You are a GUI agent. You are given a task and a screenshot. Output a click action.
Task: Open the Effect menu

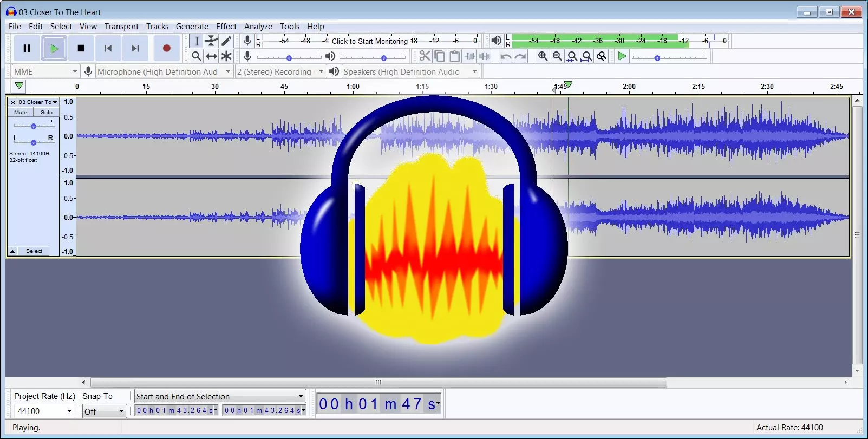point(226,27)
